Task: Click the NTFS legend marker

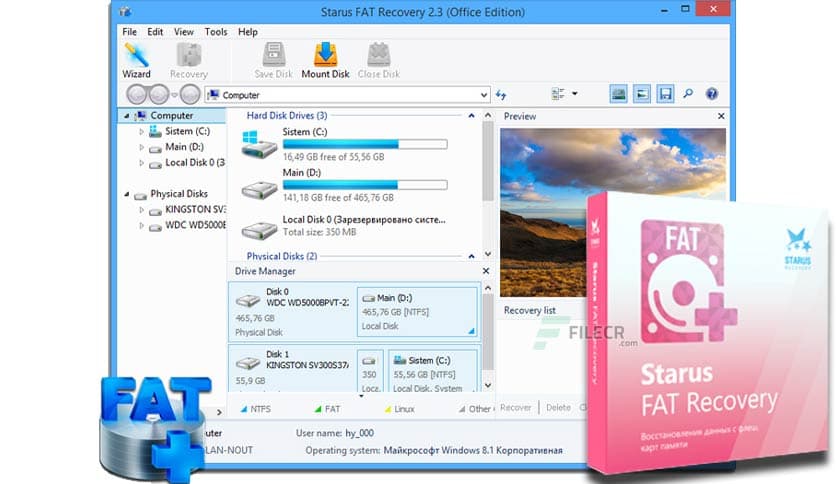Action: 244,409
